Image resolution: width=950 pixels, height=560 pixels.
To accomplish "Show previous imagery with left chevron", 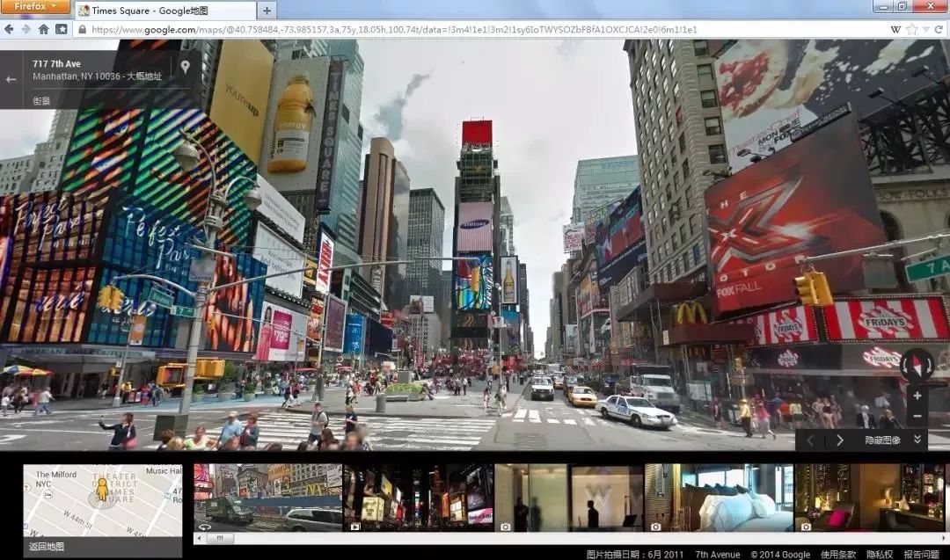I will 811,440.
